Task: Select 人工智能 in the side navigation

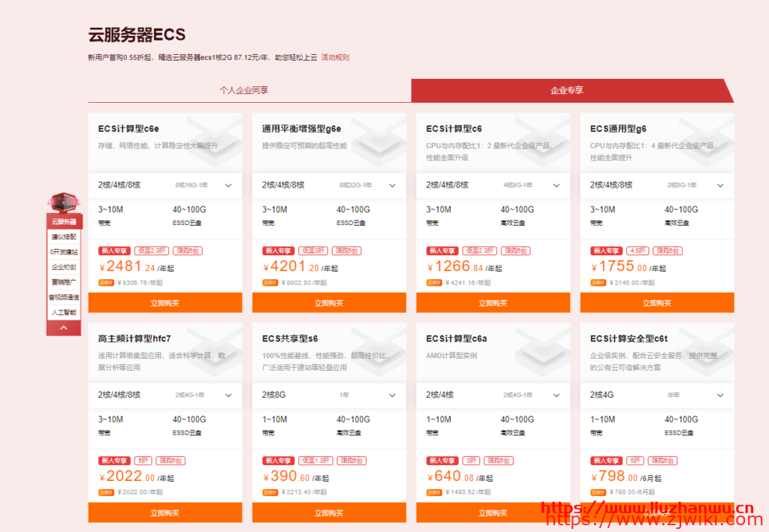Action: (x=65, y=312)
